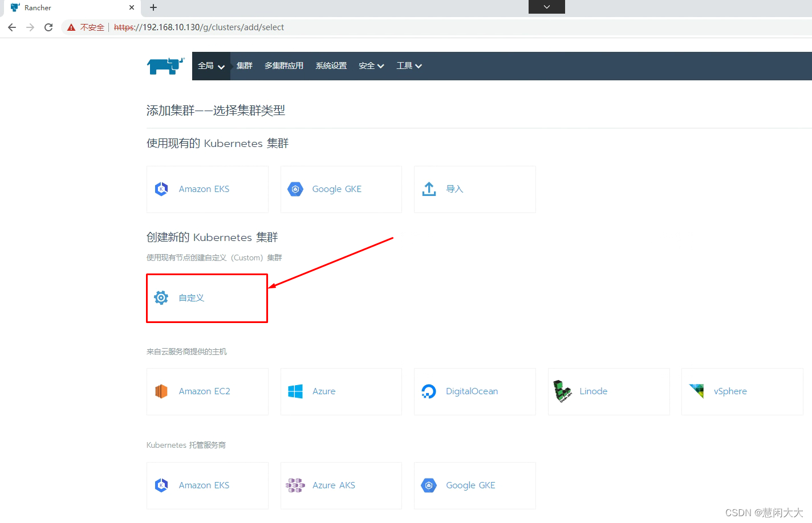Click the 添加集群——选择集群类型 page heading
This screenshot has width=812, height=523.
(216, 111)
